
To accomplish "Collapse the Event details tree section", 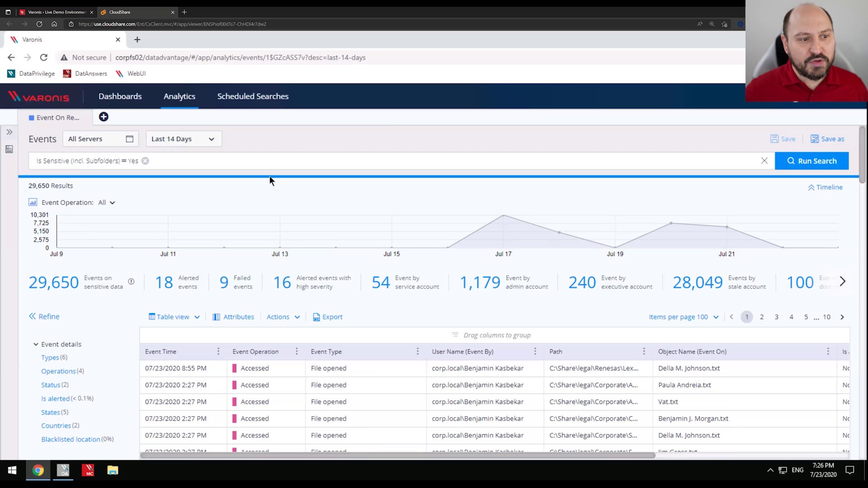I will pyautogui.click(x=36, y=344).
